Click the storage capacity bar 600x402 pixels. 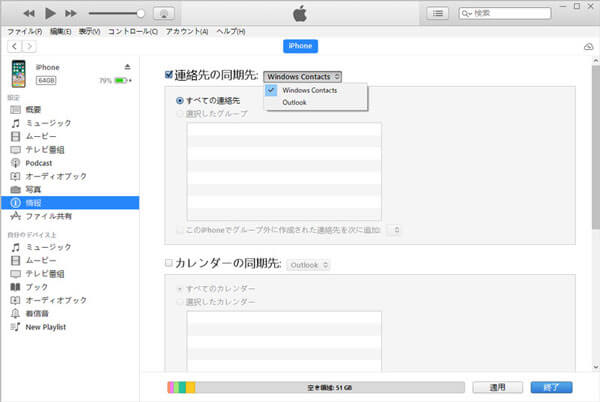pyautogui.click(x=316, y=387)
